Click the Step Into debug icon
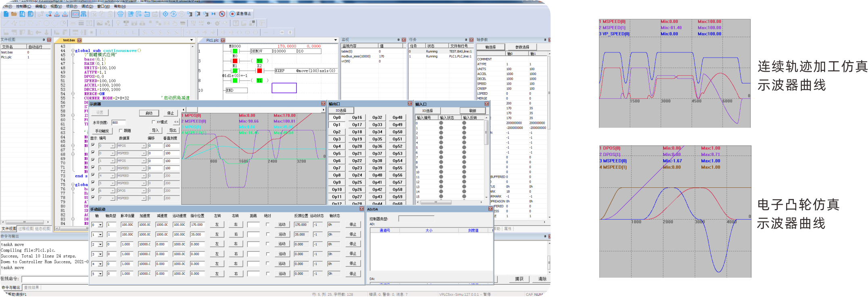This screenshot has width=868, height=297. point(190,14)
